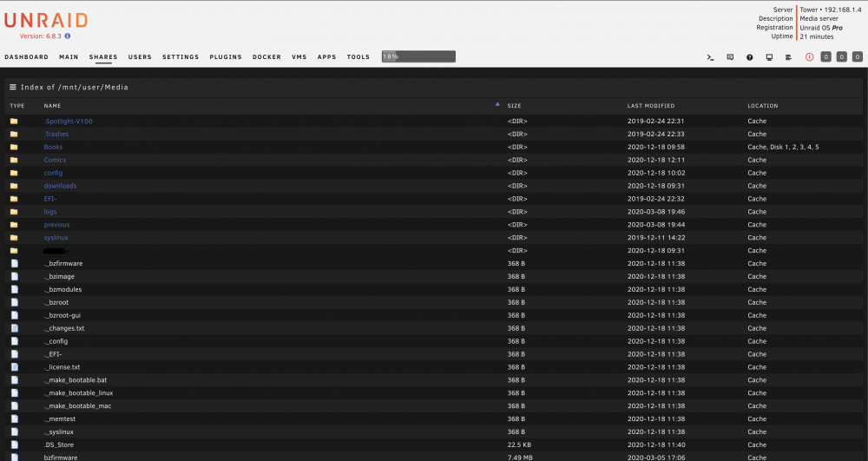Click the folder icon for Books row
This screenshot has height=461, width=868.
tap(14, 148)
